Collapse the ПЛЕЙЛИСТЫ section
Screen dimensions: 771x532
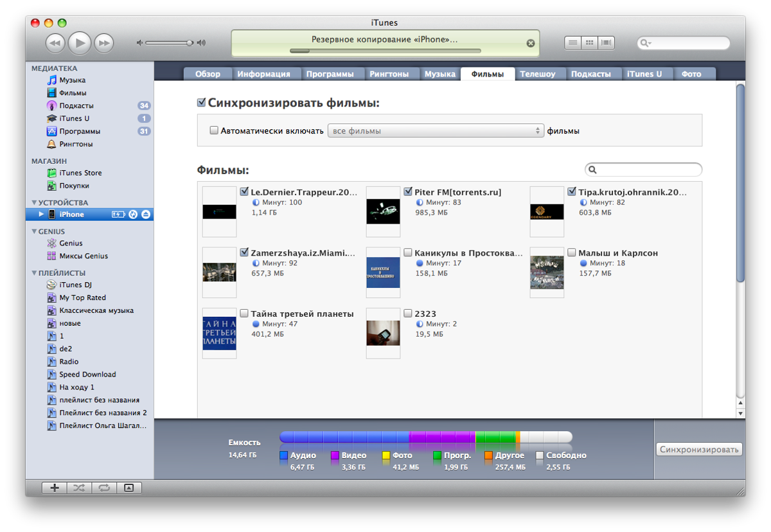(34, 272)
